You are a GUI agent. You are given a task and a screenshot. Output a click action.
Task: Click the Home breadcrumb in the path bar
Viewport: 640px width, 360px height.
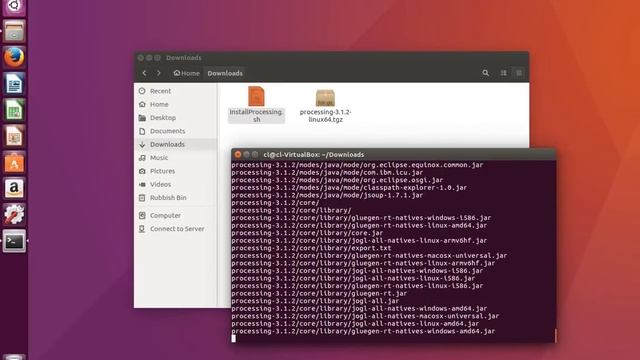pos(187,73)
